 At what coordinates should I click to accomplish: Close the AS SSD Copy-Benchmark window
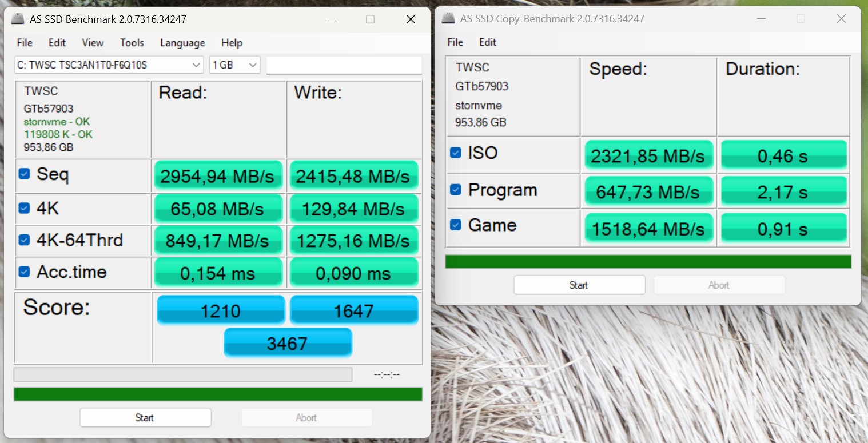[x=841, y=19]
